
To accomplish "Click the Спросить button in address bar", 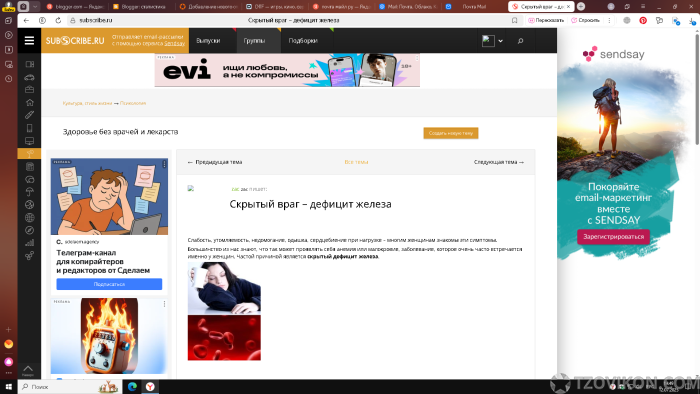I will pyautogui.click(x=586, y=21).
